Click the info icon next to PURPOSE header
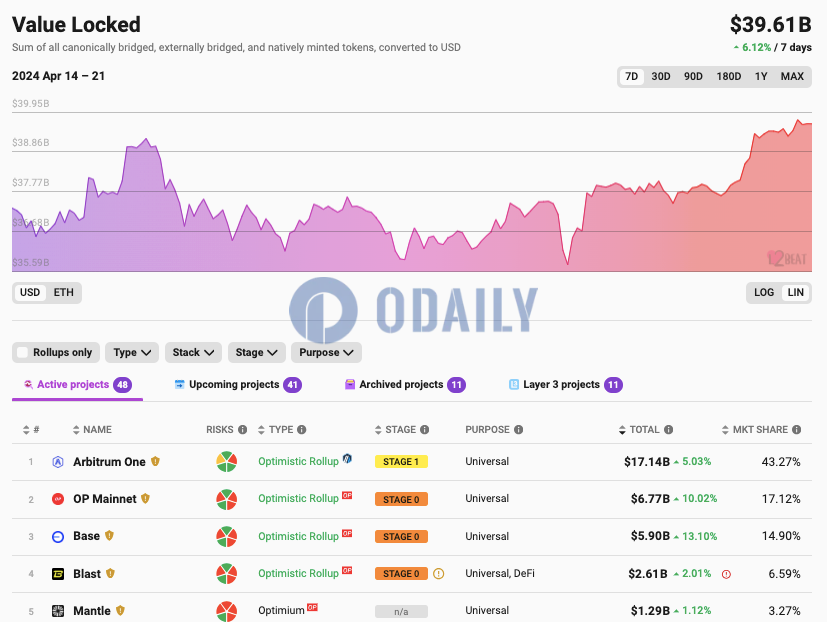Viewport: 827px width, 622px height. (518, 429)
